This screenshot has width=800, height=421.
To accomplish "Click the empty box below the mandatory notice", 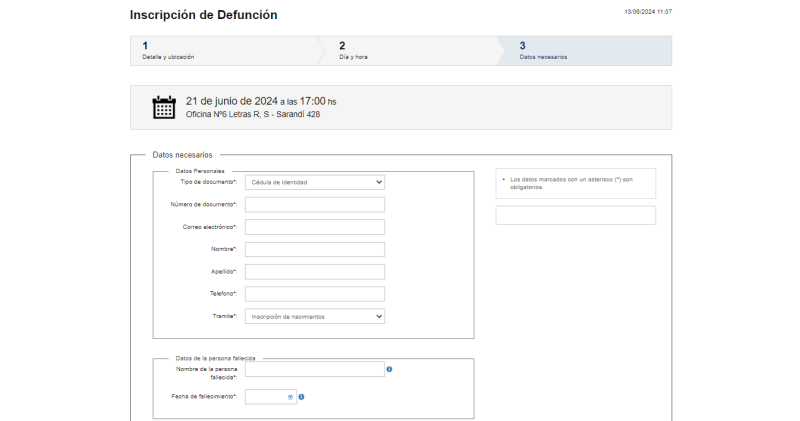I will tap(575, 215).
